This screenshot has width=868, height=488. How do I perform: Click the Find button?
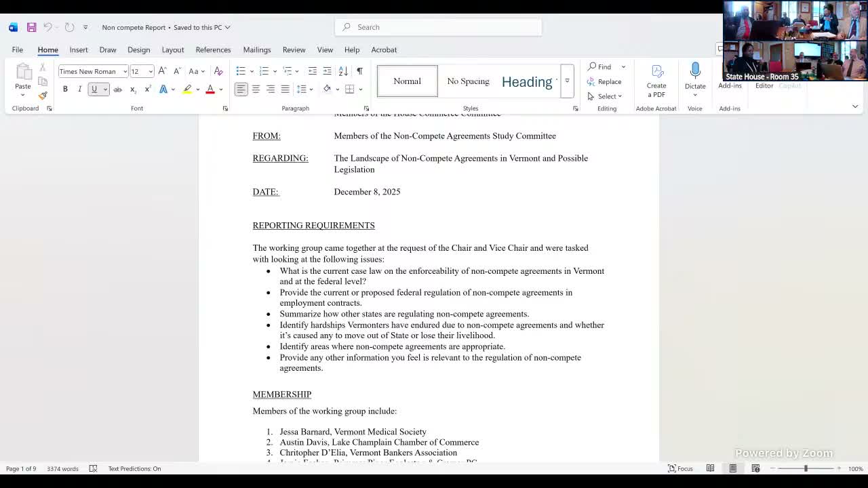tap(600, 67)
